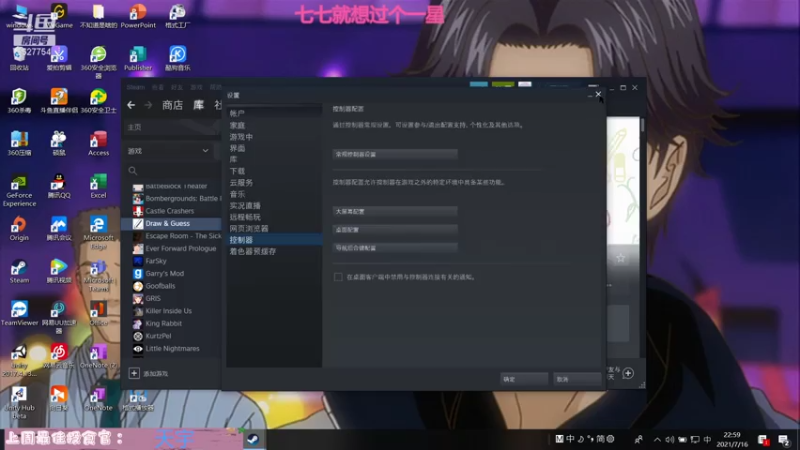The width and height of the screenshot is (800, 450).
Task: Open the notification center icon
Action: click(784, 439)
